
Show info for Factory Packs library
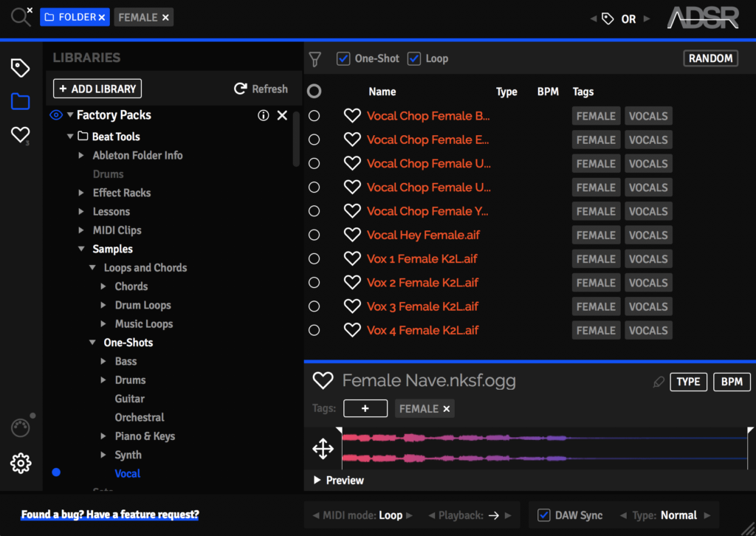pyautogui.click(x=264, y=115)
